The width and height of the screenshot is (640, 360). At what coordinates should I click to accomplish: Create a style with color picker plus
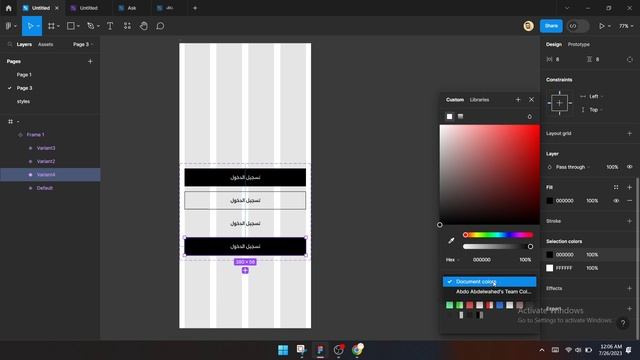pyautogui.click(x=518, y=100)
